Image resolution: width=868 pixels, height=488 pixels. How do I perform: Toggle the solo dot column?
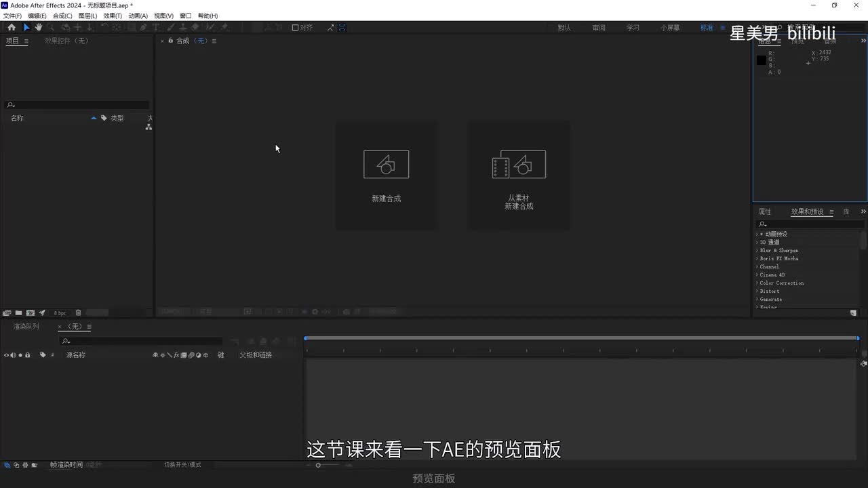tap(20, 355)
